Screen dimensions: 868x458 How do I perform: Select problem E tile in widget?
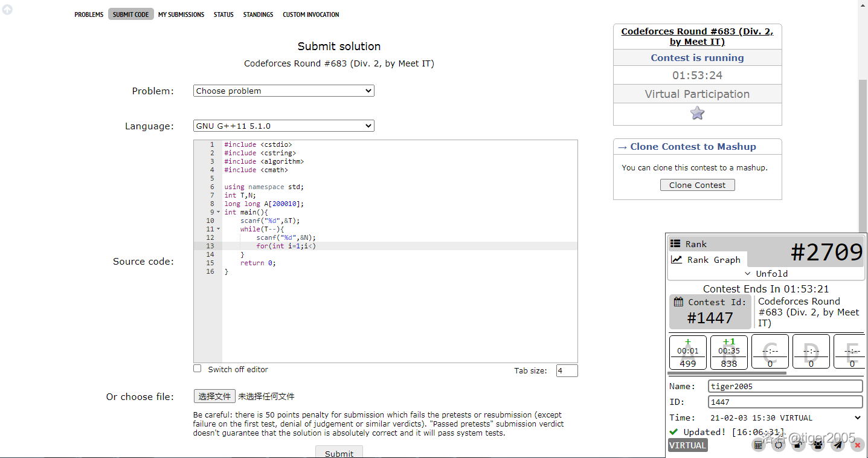[850, 352]
